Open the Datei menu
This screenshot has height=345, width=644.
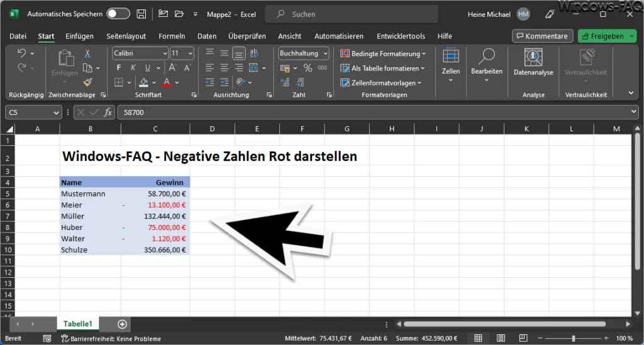[18, 36]
